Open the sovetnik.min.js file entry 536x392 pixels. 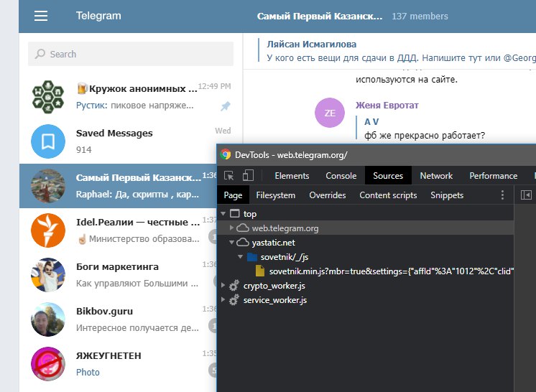tap(392, 271)
